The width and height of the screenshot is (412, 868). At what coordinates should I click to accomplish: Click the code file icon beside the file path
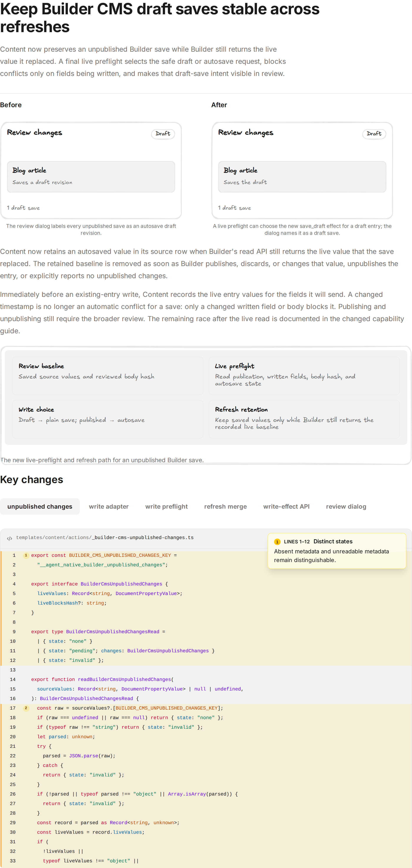click(x=9, y=538)
